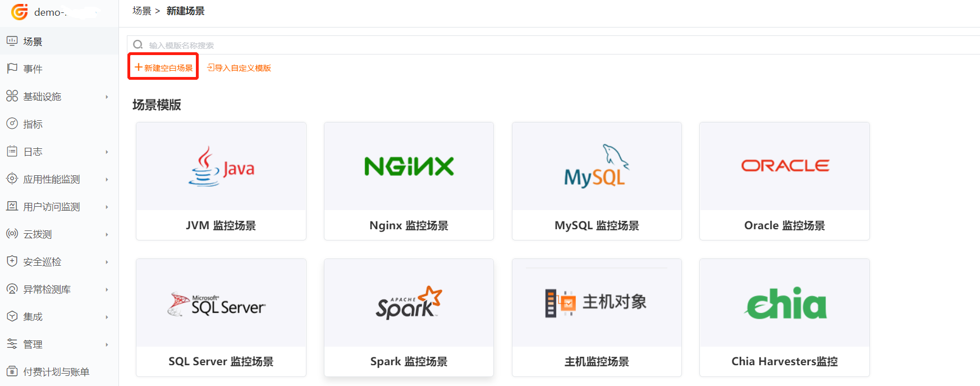980x386 pixels.
Task: Click the Java logo thumbnail
Action: pos(221,166)
